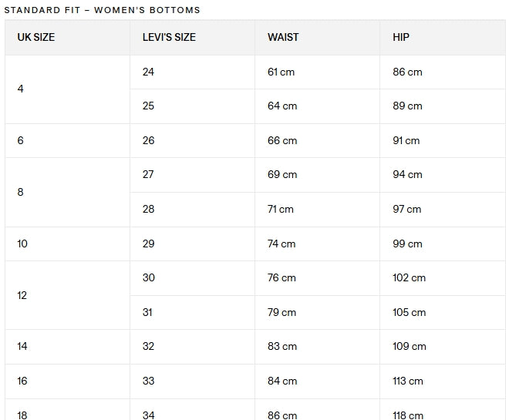Click the 91 cm hip value
The width and height of the screenshot is (509, 420).
[x=406, y=141]
